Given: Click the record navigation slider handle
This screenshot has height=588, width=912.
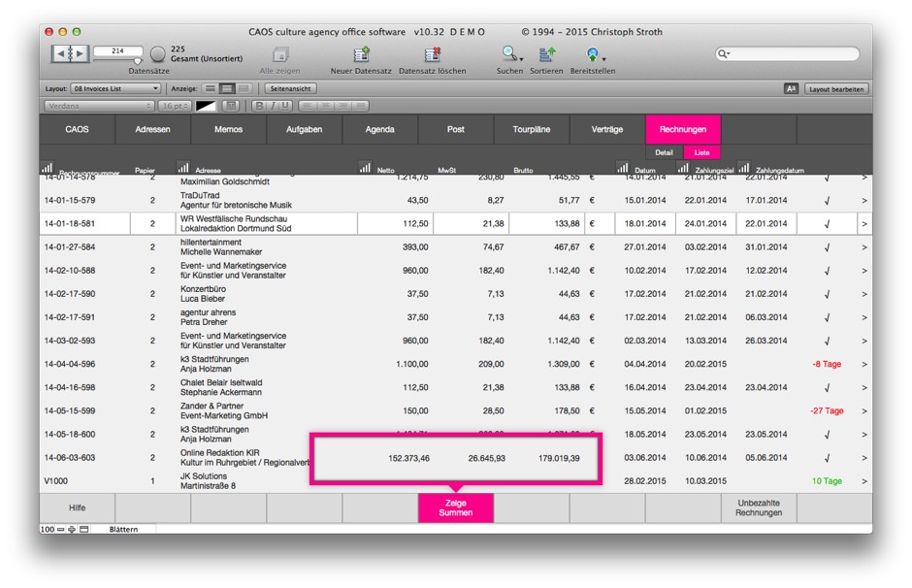Looking at the screenshot, I should tap(138, 60).
